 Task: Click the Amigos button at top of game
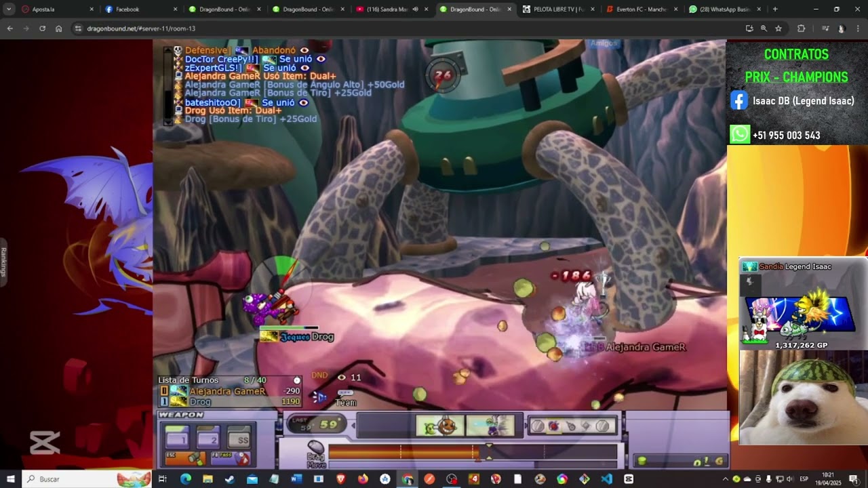tap(604, 43)
